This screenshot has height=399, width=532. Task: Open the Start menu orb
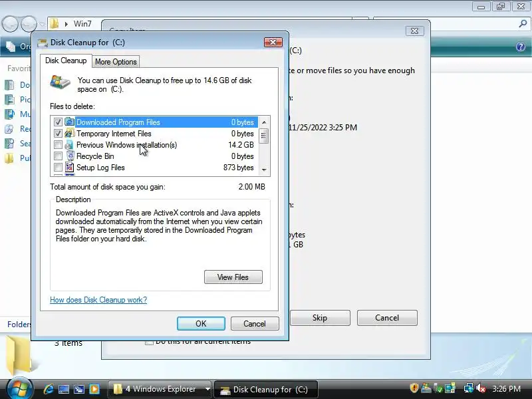(x=19, y=389)
